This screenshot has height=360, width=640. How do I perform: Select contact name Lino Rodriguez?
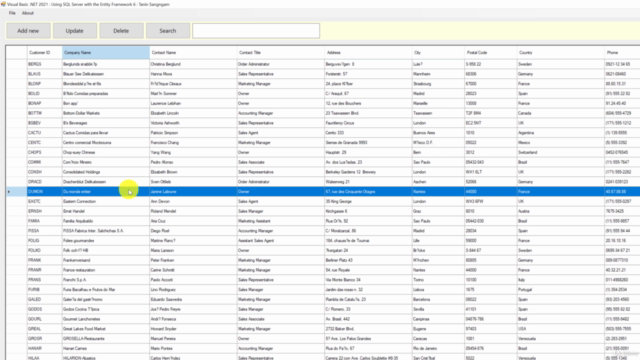click(193, 289)
